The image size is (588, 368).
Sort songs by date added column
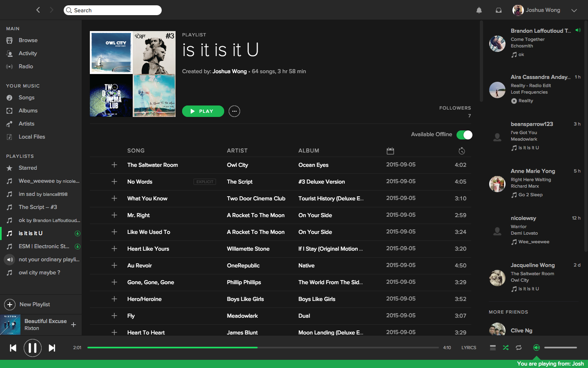pos(390,151)
